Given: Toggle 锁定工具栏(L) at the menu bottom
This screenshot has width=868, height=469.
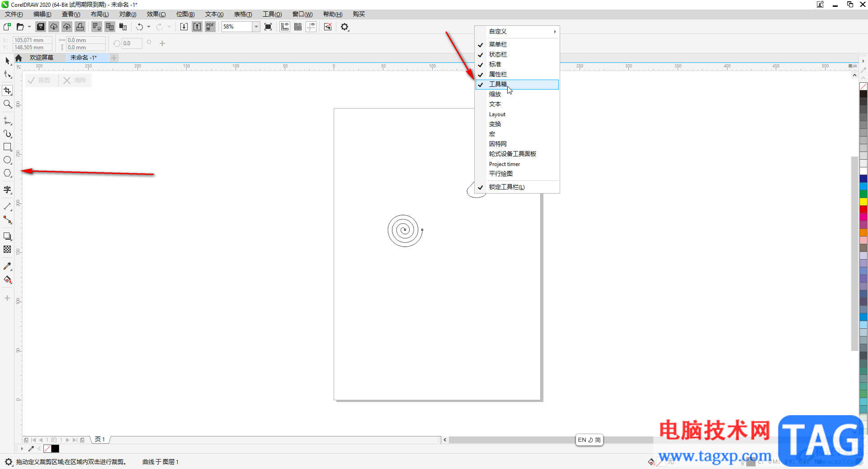Looking at the screenshot, I should (x=517, y=187).
